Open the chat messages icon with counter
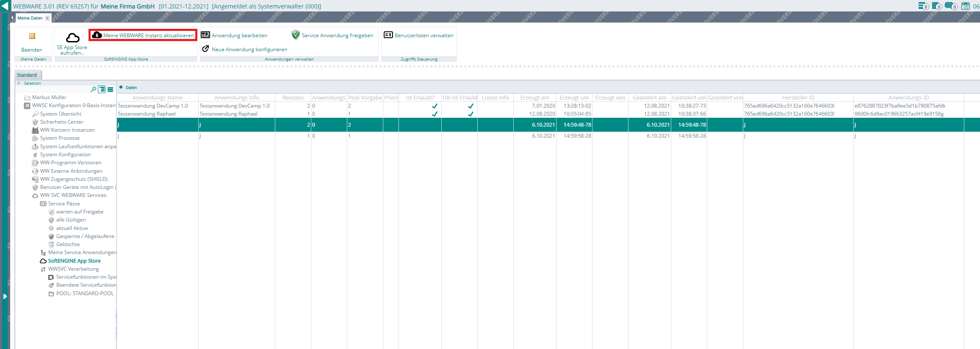Viewport: 980px width, 349px height. pos(950,6)
